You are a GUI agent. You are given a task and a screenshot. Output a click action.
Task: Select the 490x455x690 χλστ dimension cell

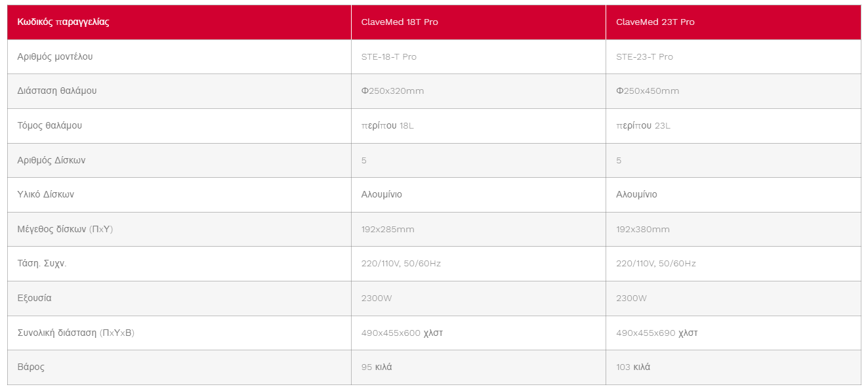point(734,333)
